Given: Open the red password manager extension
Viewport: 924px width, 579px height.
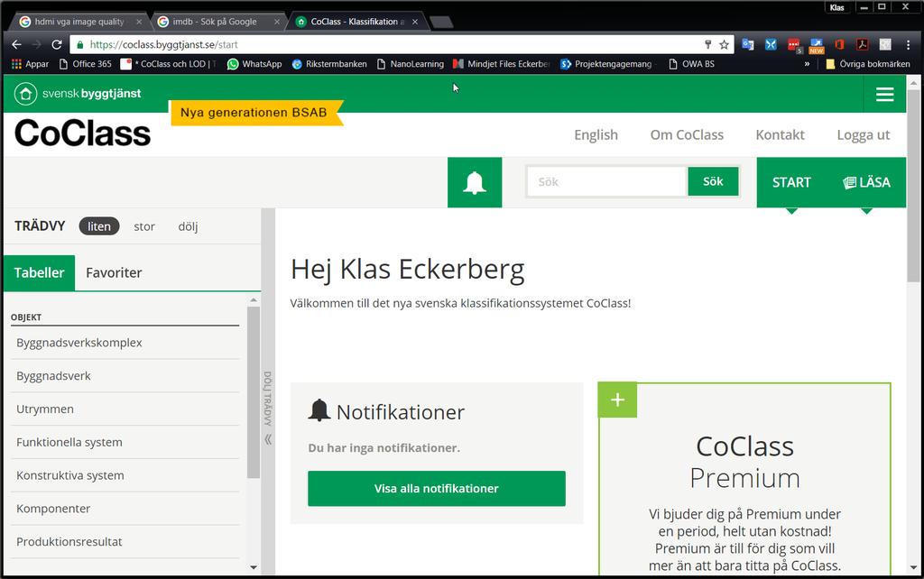Looking at the screenshot, I should coord(794,45).
